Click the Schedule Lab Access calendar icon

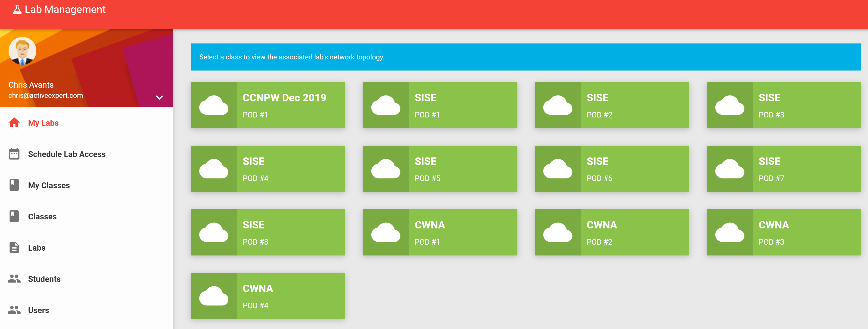[14, 154]
